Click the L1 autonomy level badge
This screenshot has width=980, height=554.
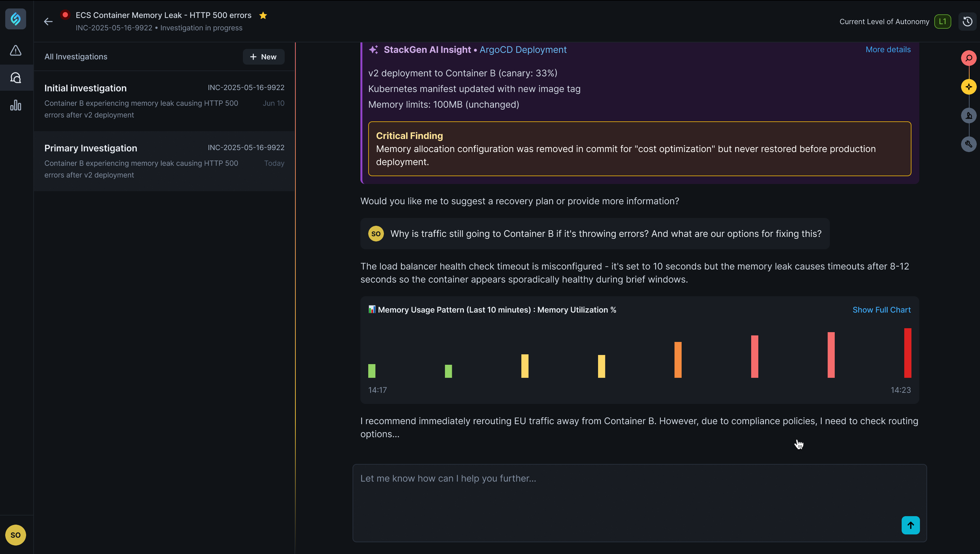point(942,22)
